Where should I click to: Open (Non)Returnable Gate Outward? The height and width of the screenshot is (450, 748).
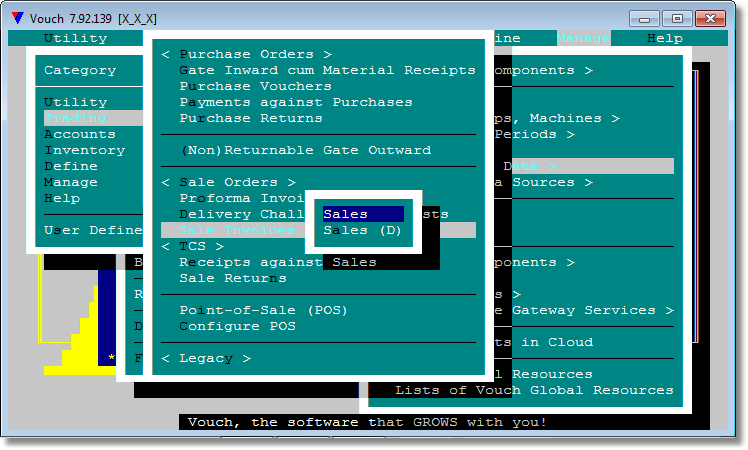(x=306, y=150)
